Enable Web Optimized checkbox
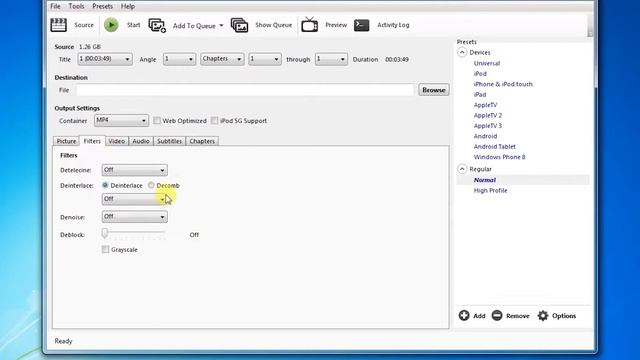The image size is (640, 360). coord(157,120)
